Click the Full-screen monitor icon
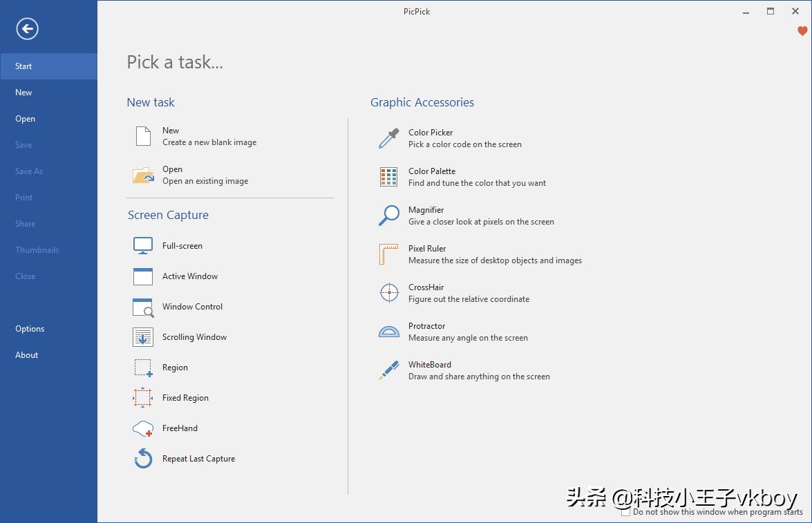Image resolution: width=812 pixels, height=523 pixels. 143,245
